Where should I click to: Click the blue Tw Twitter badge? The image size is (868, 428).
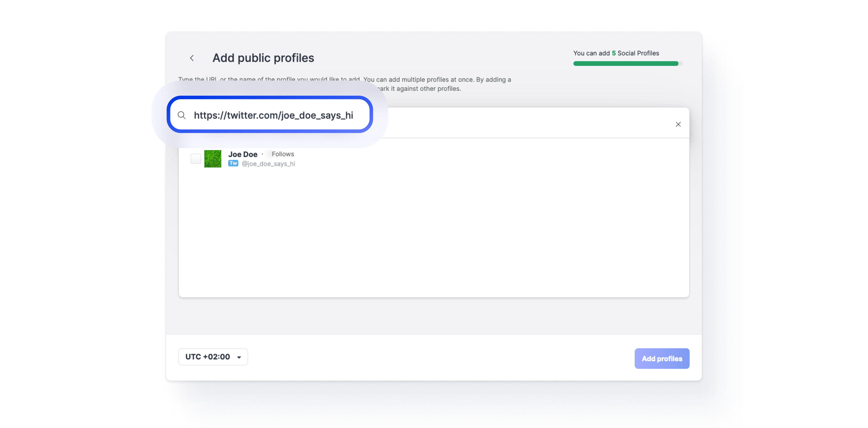pyautogui.click(x=233, y=163)
